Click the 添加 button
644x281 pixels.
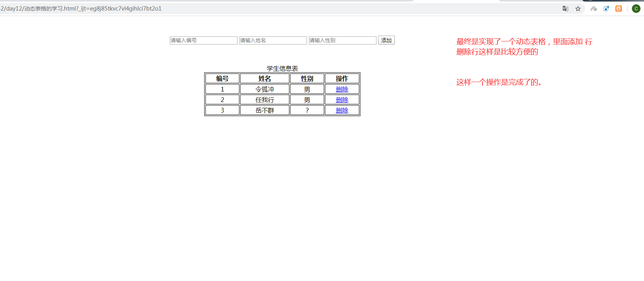point(386,40)
